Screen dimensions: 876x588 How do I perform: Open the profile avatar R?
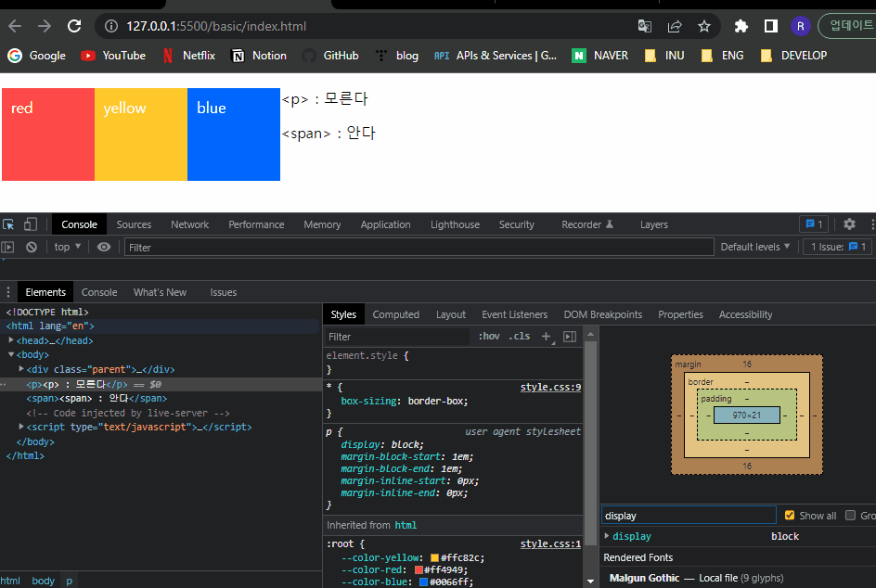coord(801,26)
